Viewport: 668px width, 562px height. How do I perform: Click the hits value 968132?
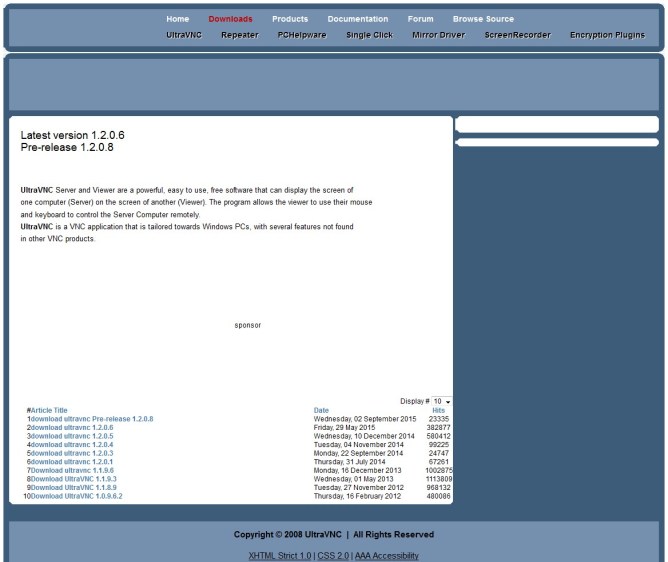438,487
